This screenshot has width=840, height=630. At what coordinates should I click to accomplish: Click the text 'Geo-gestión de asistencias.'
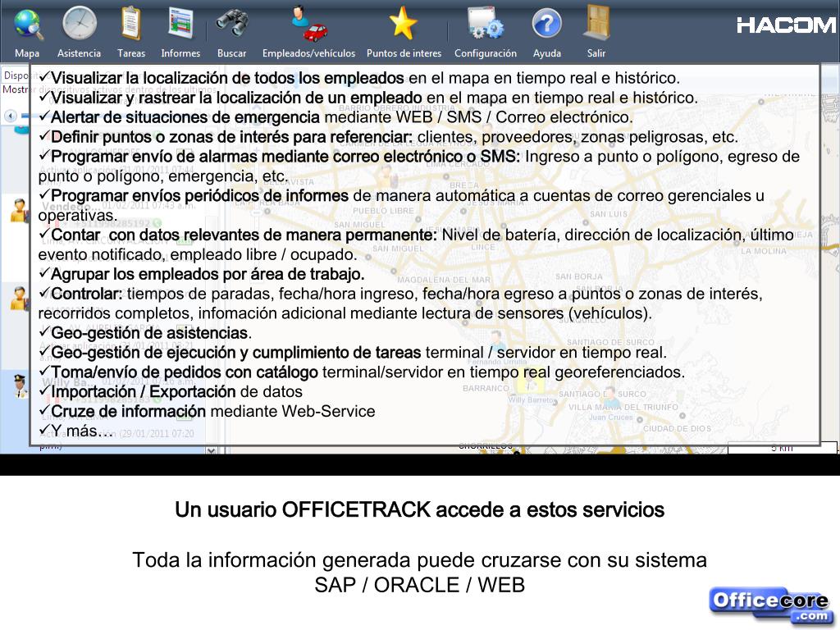pyautogui.click(x=145, y=333)
